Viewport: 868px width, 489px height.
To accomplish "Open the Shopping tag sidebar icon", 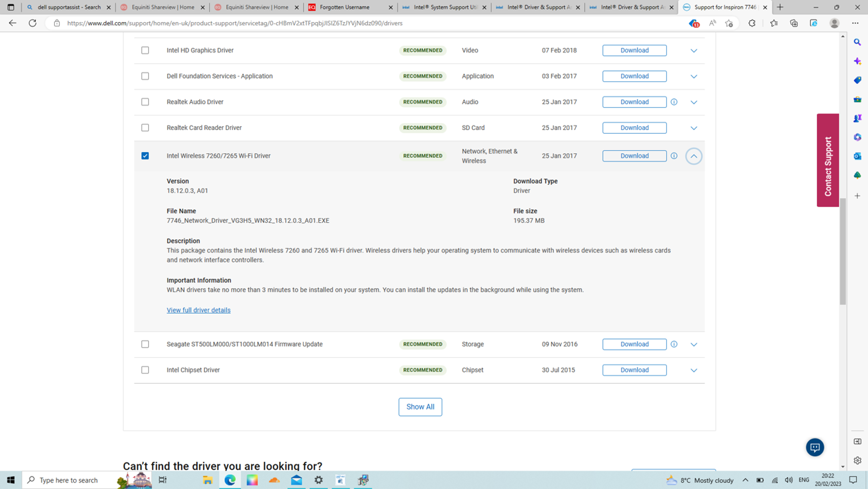I will [x=857, y=80].
